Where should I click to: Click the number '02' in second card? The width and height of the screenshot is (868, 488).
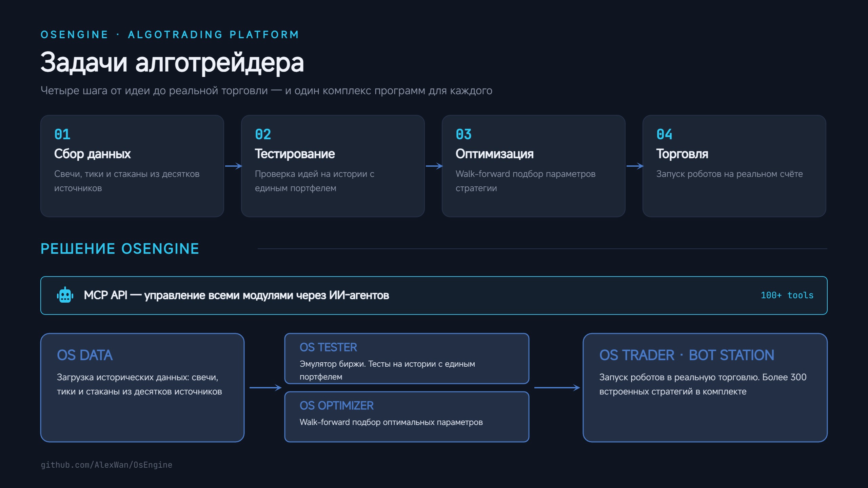[263, 135]
